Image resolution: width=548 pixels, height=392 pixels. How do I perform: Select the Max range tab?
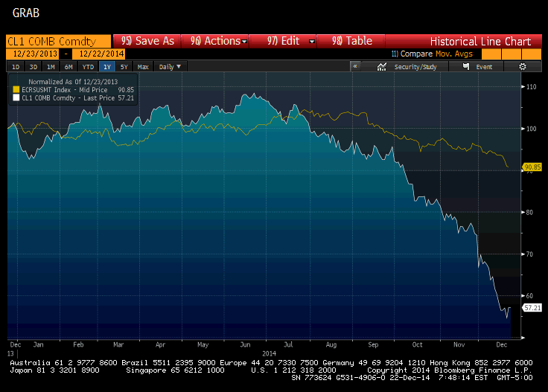(143, 67)
